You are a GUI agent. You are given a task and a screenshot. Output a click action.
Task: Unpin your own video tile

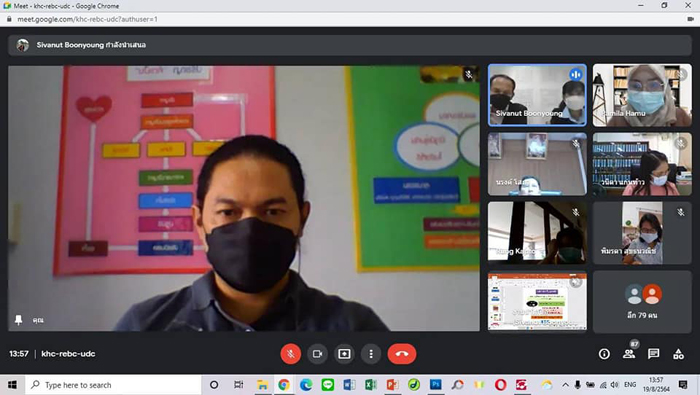(18, 320)
